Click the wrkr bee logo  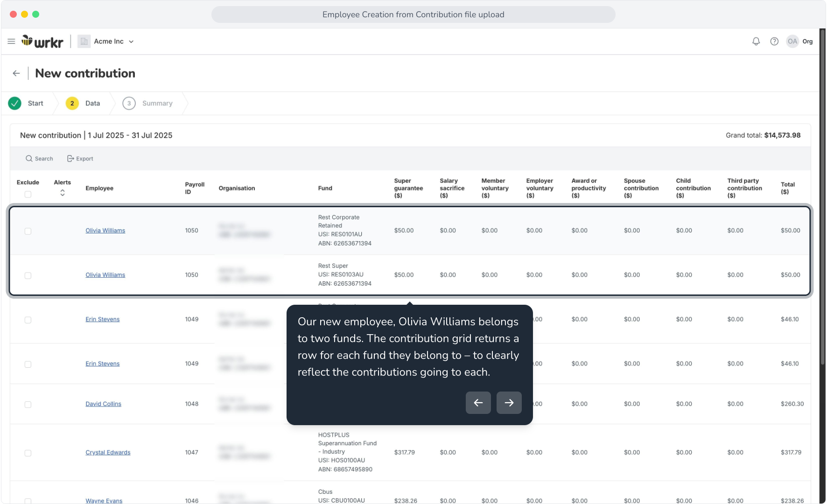(42, 42)
